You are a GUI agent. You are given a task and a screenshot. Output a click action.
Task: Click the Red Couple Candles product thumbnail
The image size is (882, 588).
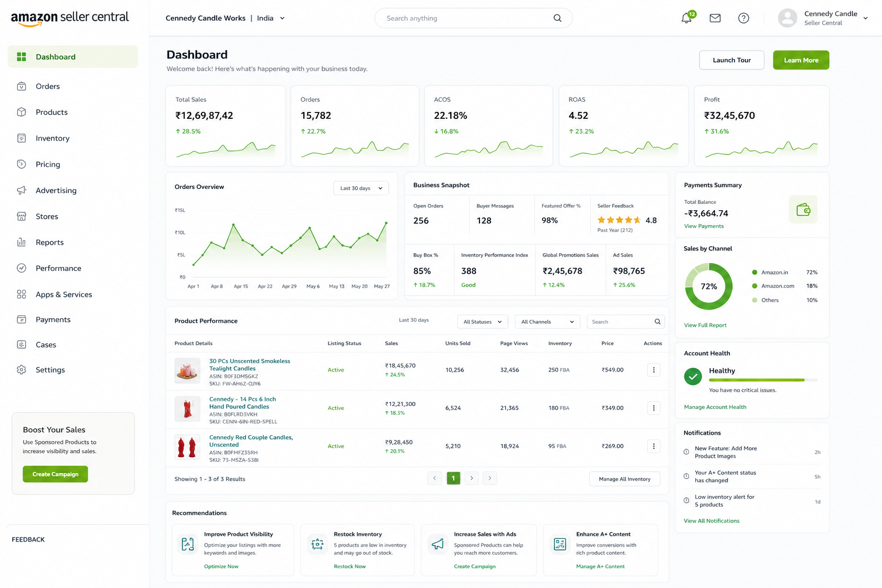[x=187, y=447]
